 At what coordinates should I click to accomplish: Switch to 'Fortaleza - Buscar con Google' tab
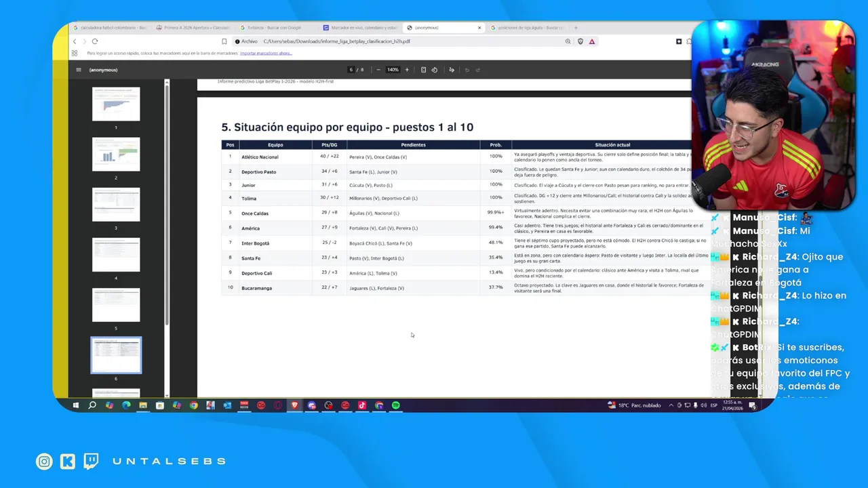(277, 28)
